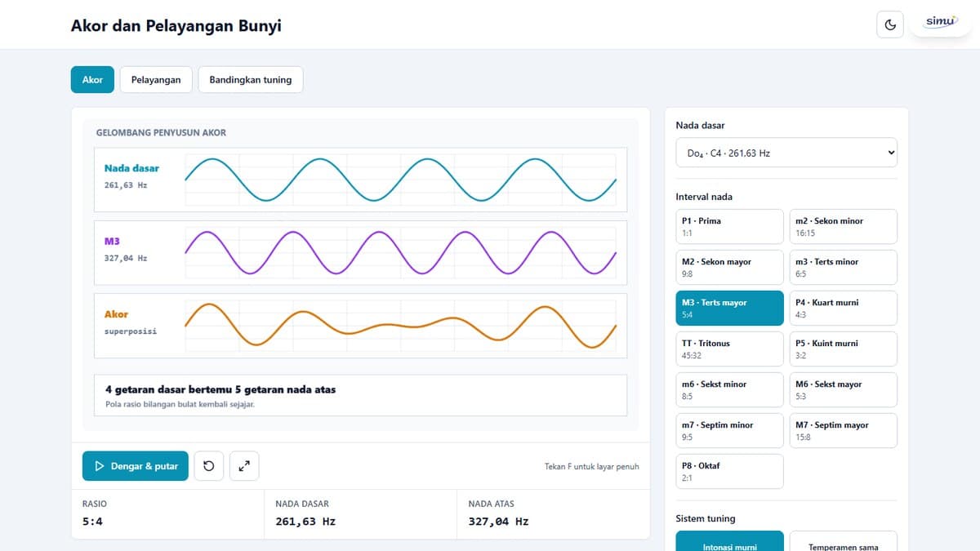Viewport: 980px width, 551px height.
Task: Click the orange Akor superposisi waveform
Action: click(x=400, y=325)
